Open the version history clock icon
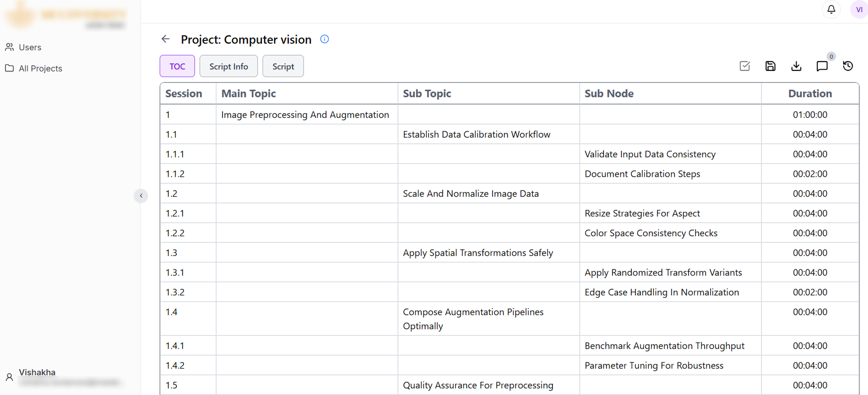 (x=848, y=66)
